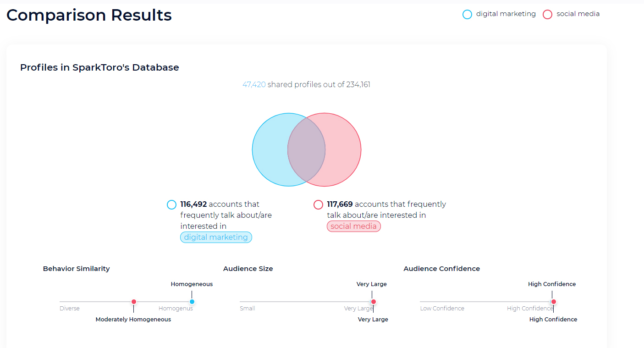Click the bold 'High Confidence' label below the slider
This screenshot has width=644, height=348.
point(553,320)
